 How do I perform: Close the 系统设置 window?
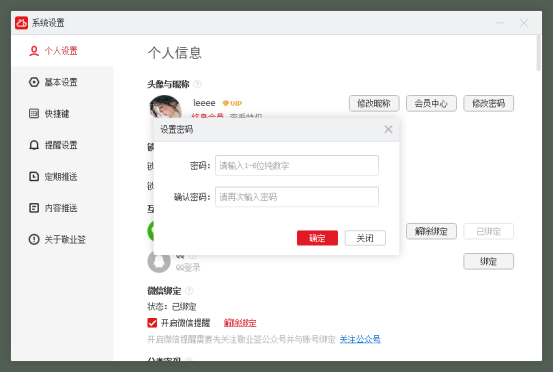pyautogui.click(x=524, y=23)
